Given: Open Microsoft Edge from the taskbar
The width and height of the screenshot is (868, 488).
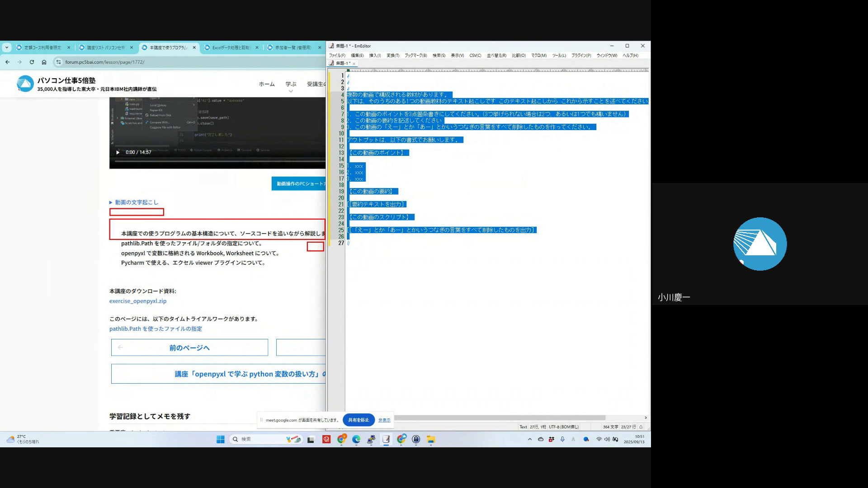Looking at the screenshot, I should (356, 439).
